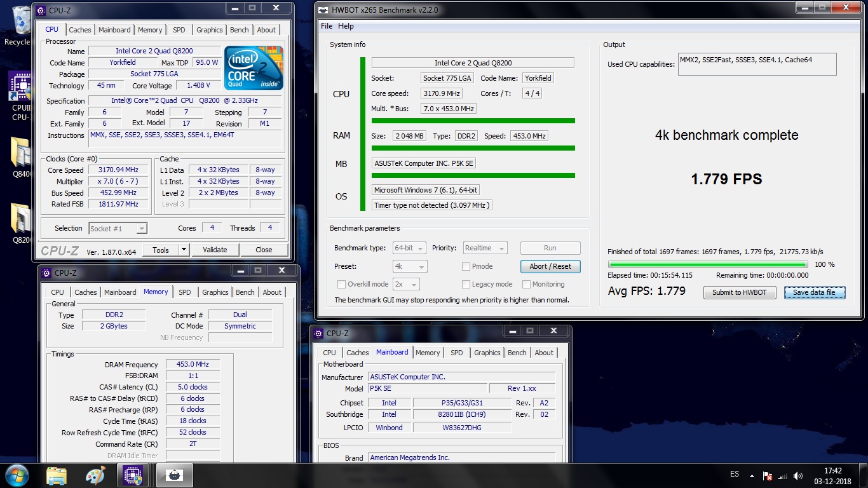Open SPD tab in the Memory CPU-Z window
Image resolution: width=868 pixels, height=488 pixels.
tap(185, 292)
